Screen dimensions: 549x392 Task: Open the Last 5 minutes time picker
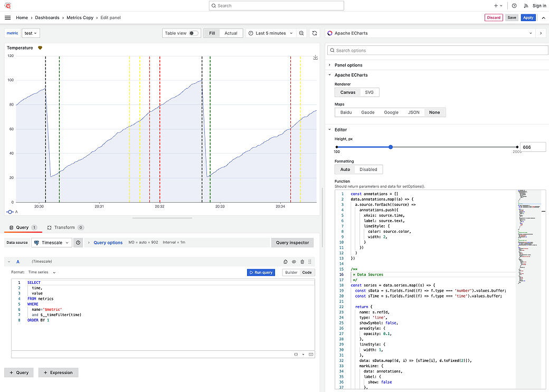[x=270, y=33]
